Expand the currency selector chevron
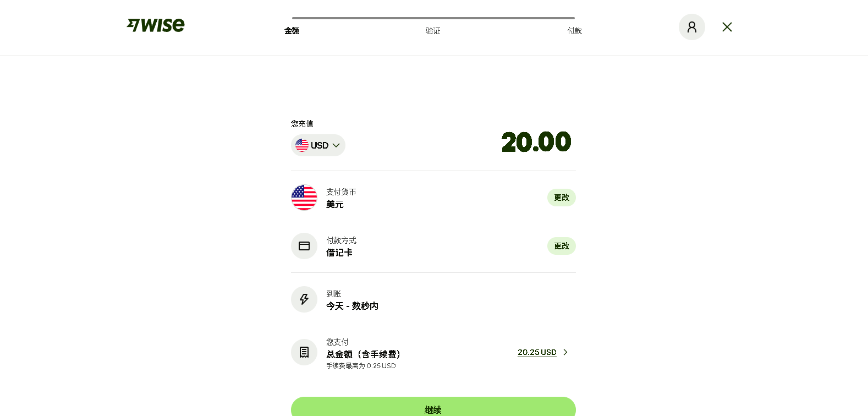This screenshot has width=868, height=416. [x=336, y=145]
